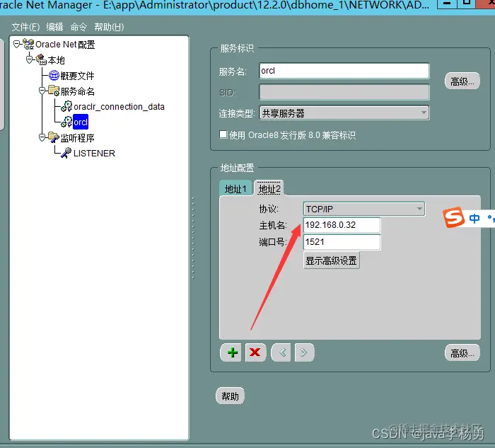The image size is (495, 448).
Task: Select the 服务命名 label in the tree
Action: point(77,91)
